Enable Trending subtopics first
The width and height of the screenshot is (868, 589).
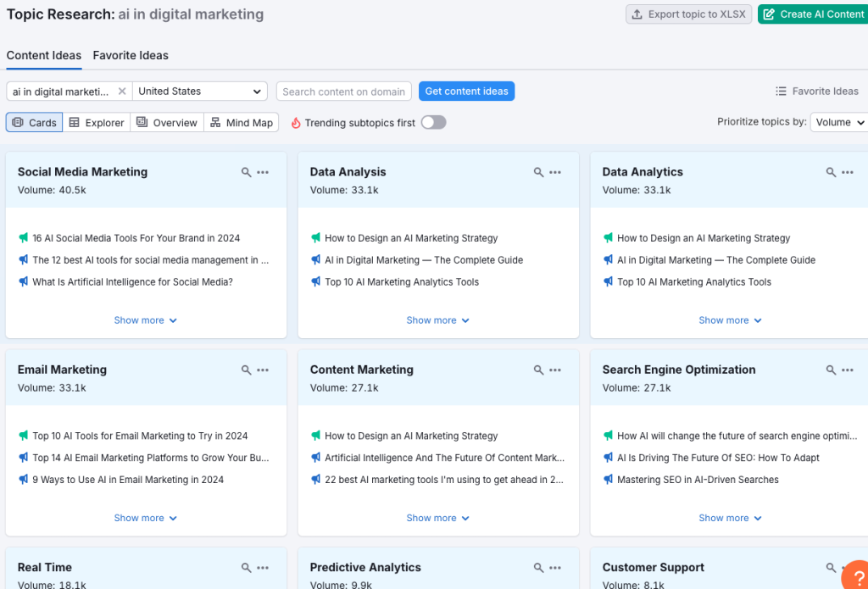point(433,122)
